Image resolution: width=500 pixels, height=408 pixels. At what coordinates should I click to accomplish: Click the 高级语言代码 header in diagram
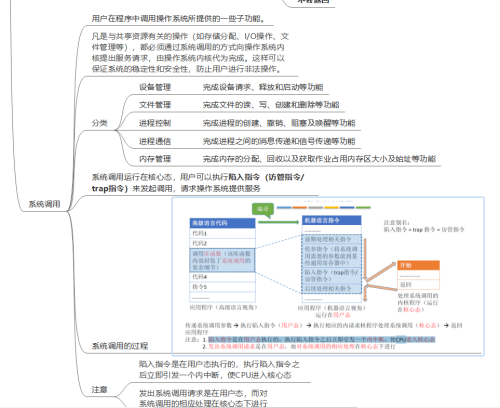click(x=222, y=223)
